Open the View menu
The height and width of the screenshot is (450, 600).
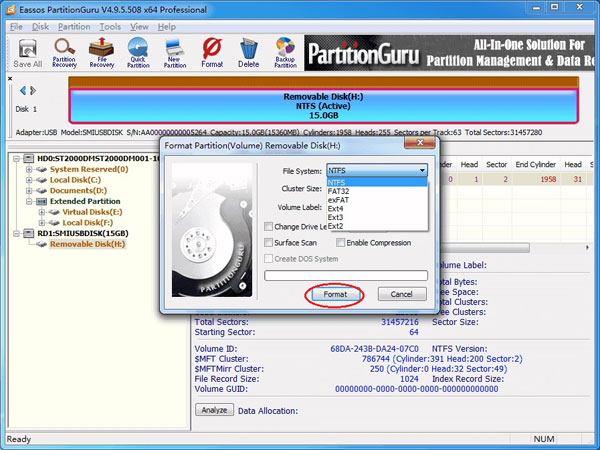(139, 27)
